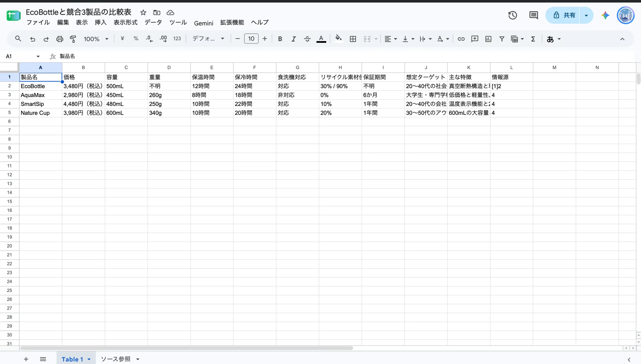
Task: Create a filter
Action: pyautogui.click(x=502, y=39)
